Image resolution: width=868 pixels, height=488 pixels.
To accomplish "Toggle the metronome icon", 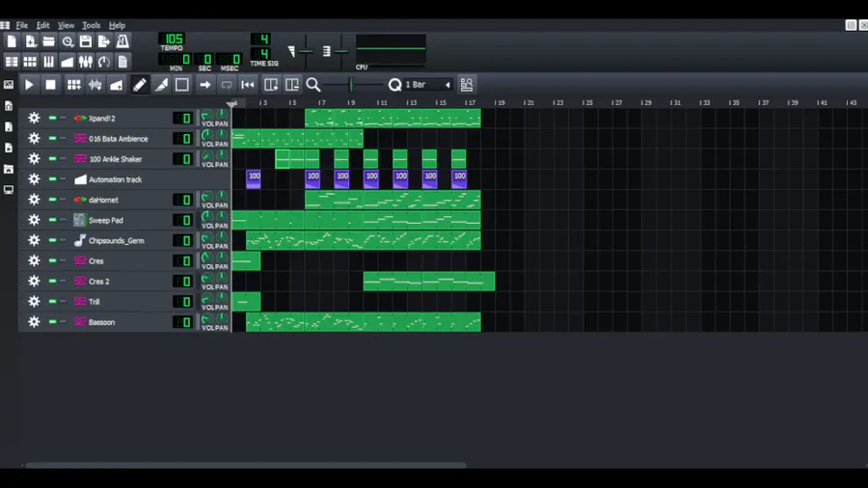I will coord(122,41).
